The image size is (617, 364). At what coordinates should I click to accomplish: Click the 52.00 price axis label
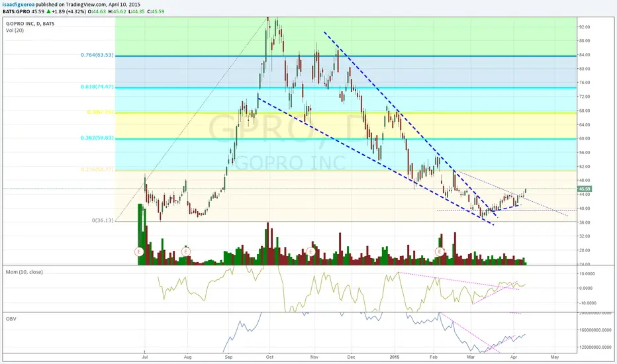[585, 167]
